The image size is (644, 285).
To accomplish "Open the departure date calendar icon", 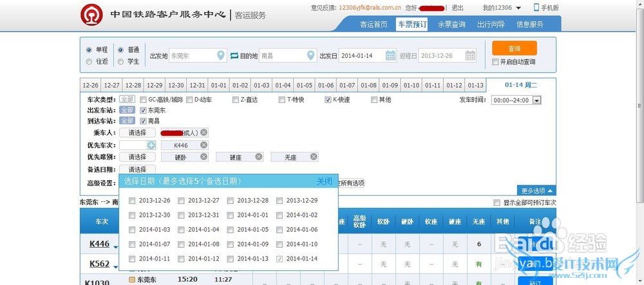I will coord(390,55).
